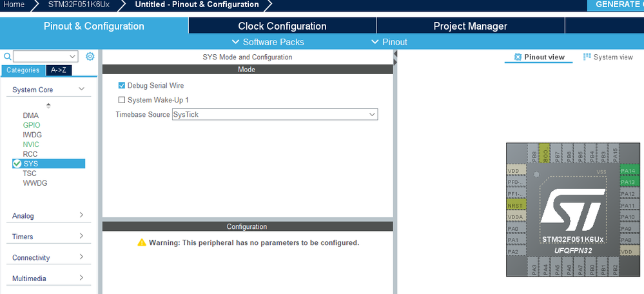Image resolution: width=644 pixels, height=294 pixels.
Task: Open the Pinout dropdown menu
Action: pyautogui.click(x=389, y=42)
